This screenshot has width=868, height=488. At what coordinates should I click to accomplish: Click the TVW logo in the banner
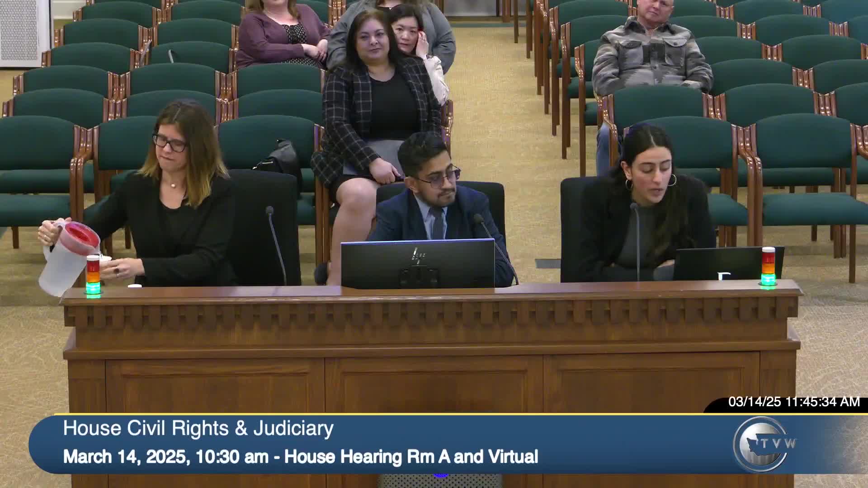(x=764, y=444)
